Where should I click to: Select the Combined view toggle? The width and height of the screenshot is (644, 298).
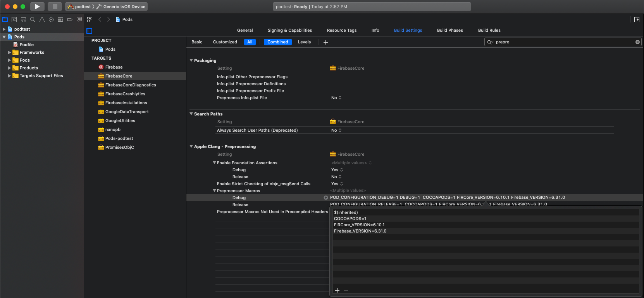(x=278, y=42)
